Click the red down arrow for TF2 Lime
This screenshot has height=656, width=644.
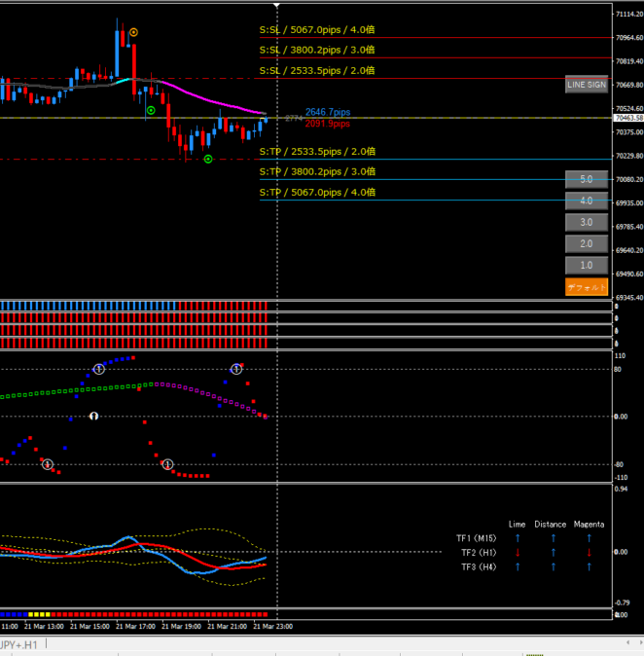coord(518,552)
